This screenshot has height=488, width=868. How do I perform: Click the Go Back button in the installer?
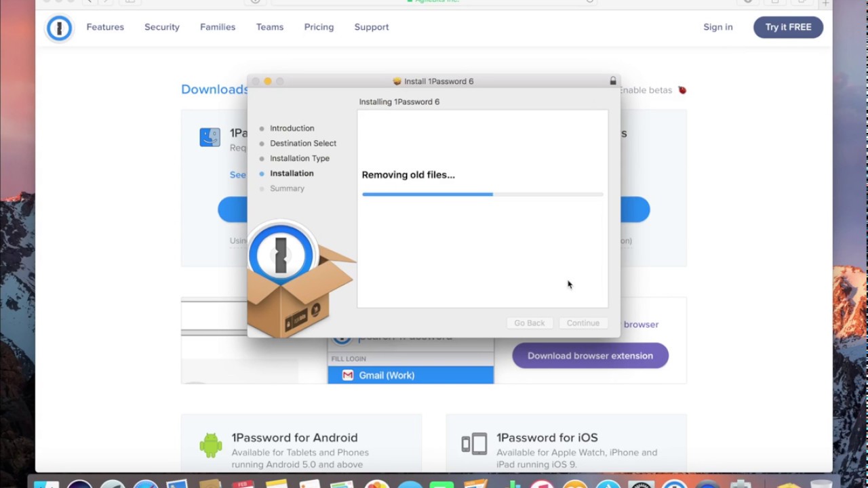pos(529,323)
